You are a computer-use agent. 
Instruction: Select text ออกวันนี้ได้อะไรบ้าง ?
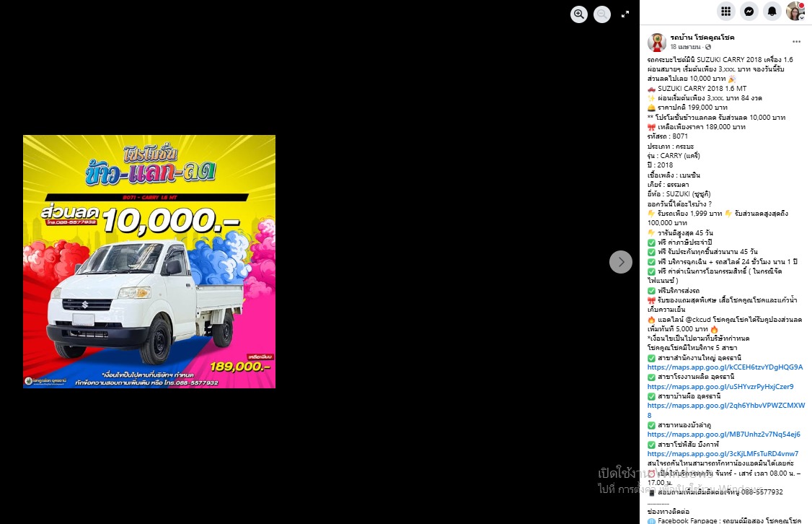[679, 204]
